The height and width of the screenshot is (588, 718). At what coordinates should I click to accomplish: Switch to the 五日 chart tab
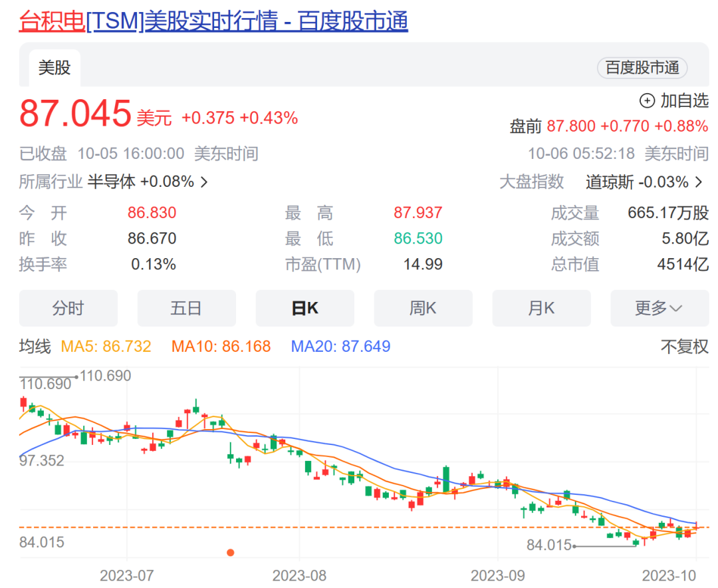tap(186, 308)
